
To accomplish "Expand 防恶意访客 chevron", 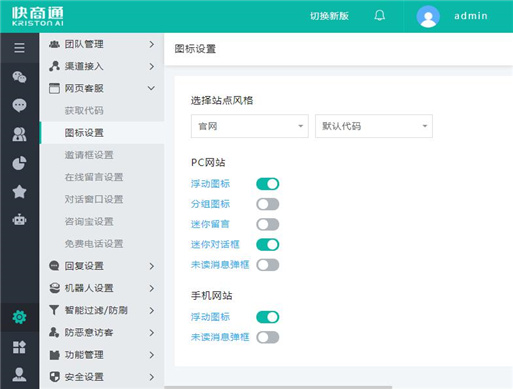I will (151, 333).
